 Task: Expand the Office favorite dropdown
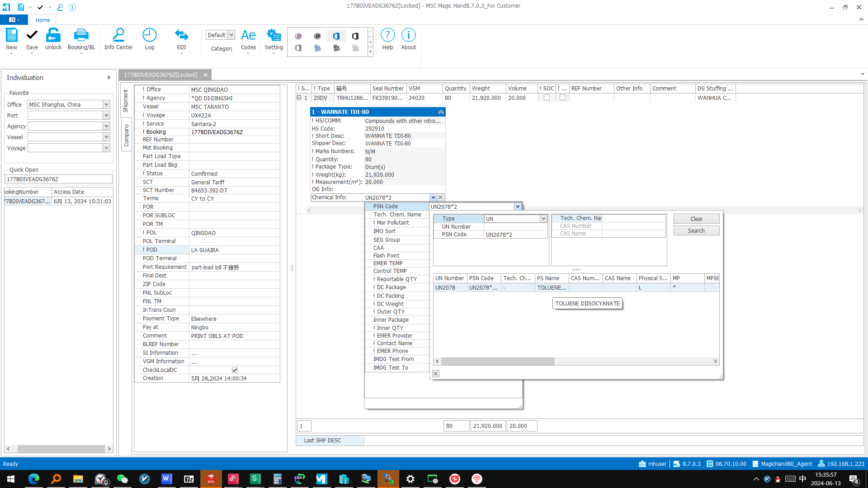[x=106, y=104]
